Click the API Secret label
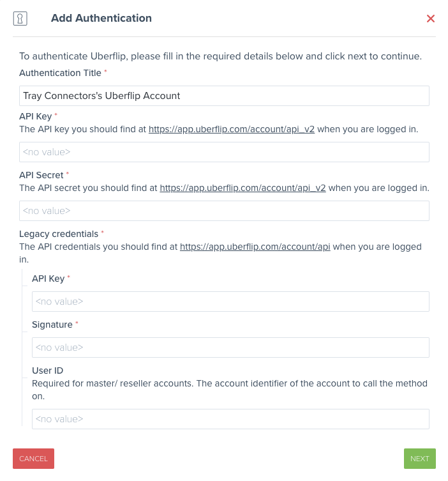This screenshot has width=448, height=481. tap(41, 175)
